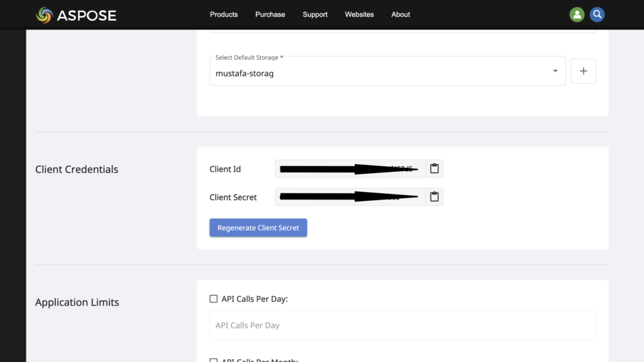
Task: Copy the Client Secret to clipboard
Action: click(434, 197)
